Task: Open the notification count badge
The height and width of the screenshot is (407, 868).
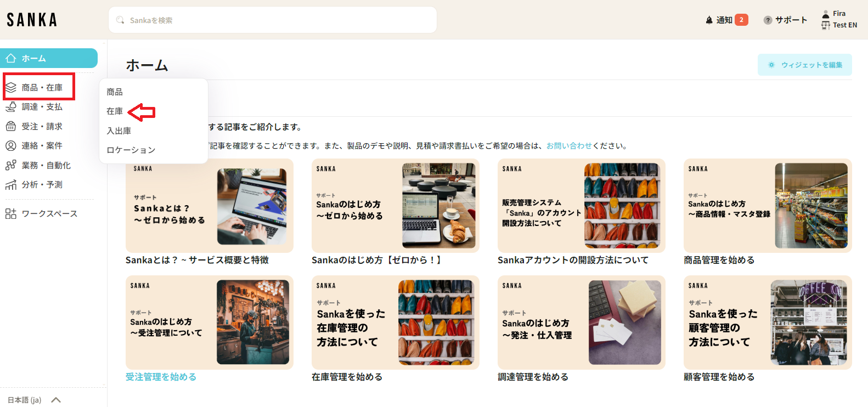Action: pyautogui.click(x=741, y=20)
